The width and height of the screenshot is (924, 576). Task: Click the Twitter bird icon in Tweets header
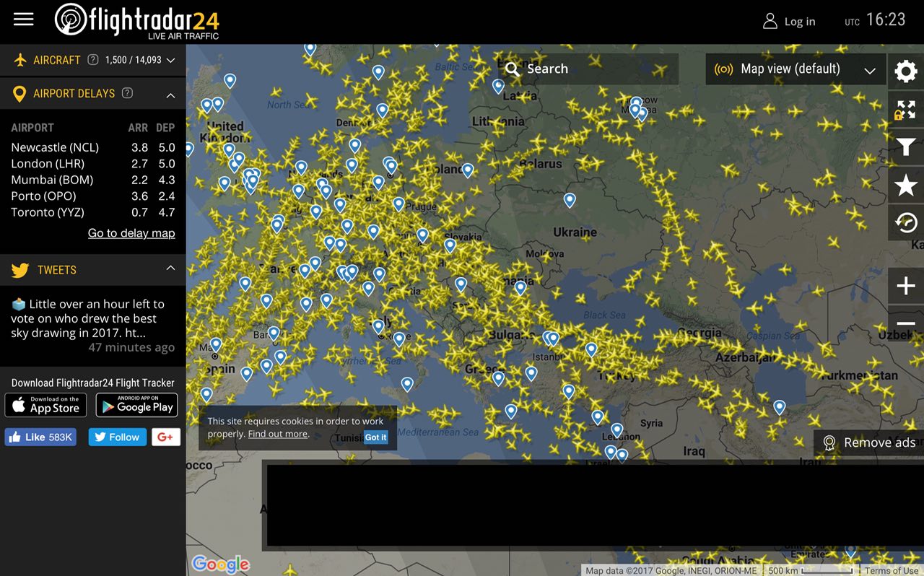(x=20, y=270)
